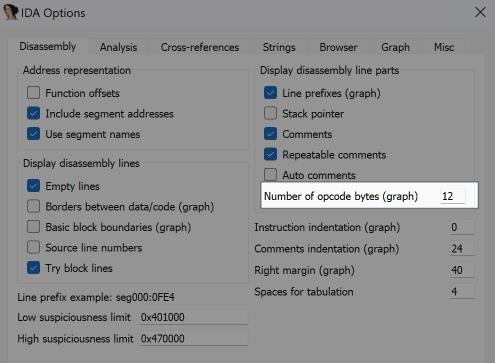Go to the Graph tab
The image size is (495, 363).
pyautogui.click(x=395, y=47)
